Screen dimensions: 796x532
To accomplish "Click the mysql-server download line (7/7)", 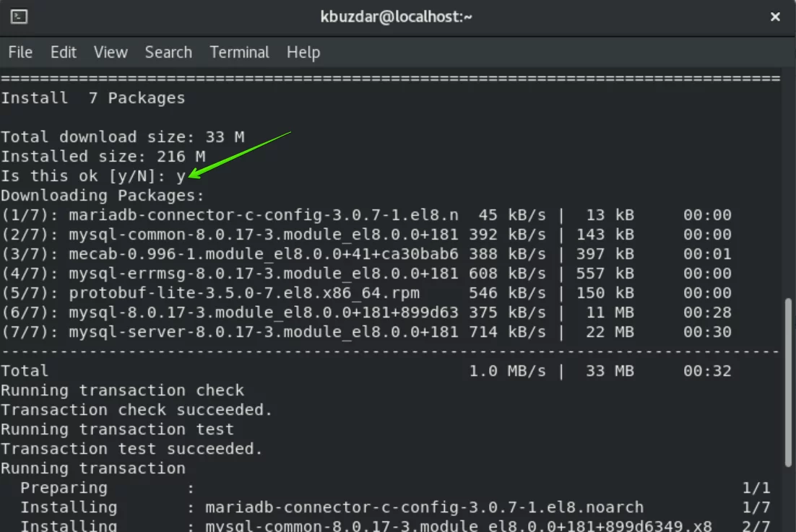I will pos(366,332).
